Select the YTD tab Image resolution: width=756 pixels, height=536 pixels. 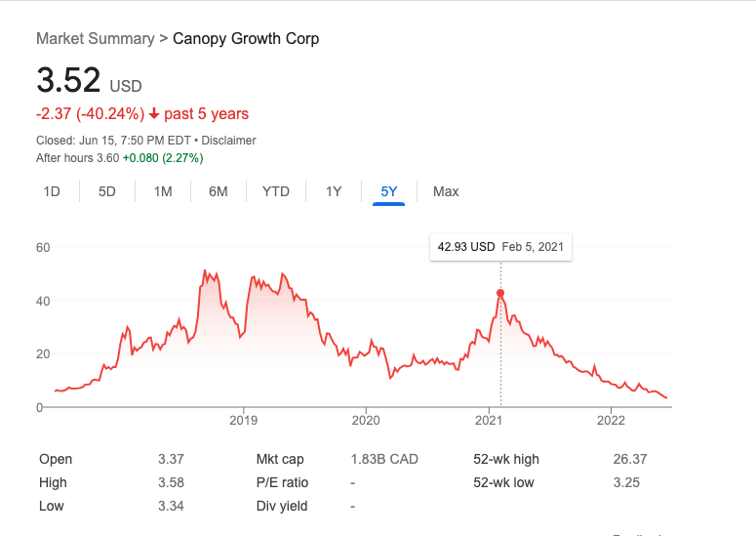(x=276, y=191)
